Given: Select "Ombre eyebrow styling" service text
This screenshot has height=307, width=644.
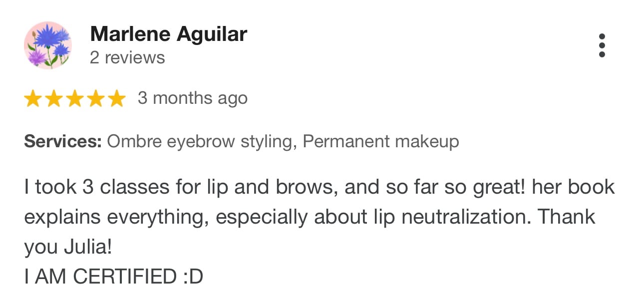Looking at the screenshot, I should (x=200, y=142).
